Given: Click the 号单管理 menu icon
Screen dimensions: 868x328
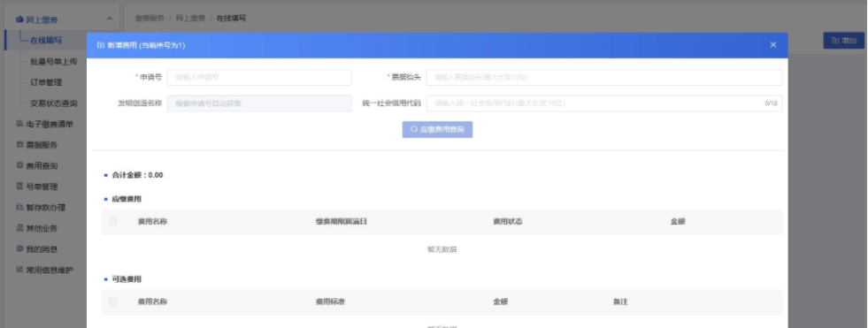Looking at the screenshot, I should (19, 187).
